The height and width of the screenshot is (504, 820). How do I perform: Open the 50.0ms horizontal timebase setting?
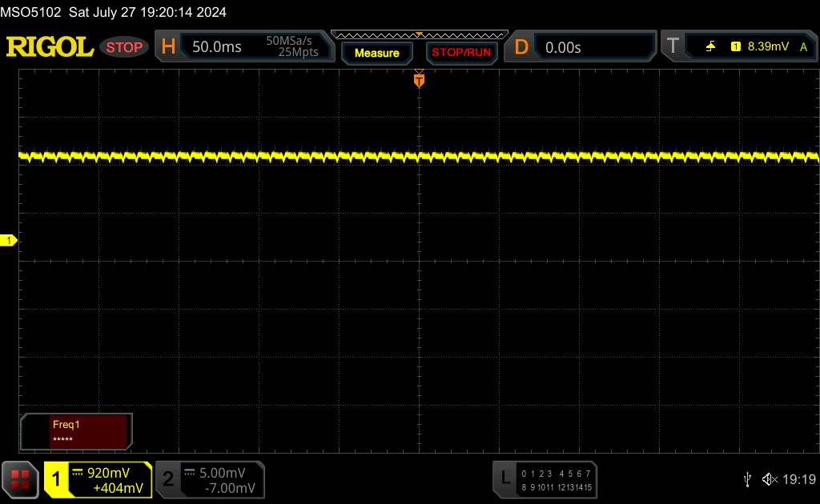tap(217, 47)
